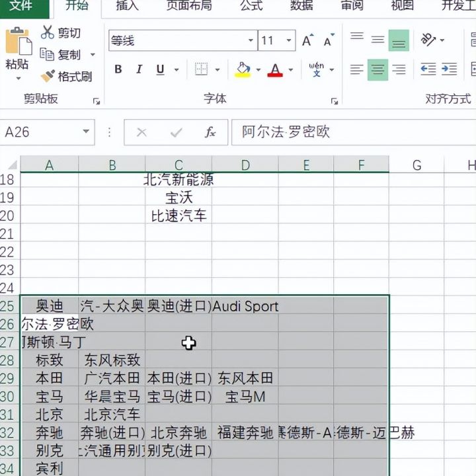Viewport: 476px width, 476px height.
Task: Apply cell borders icon
Action: click(x=201, y=69)
